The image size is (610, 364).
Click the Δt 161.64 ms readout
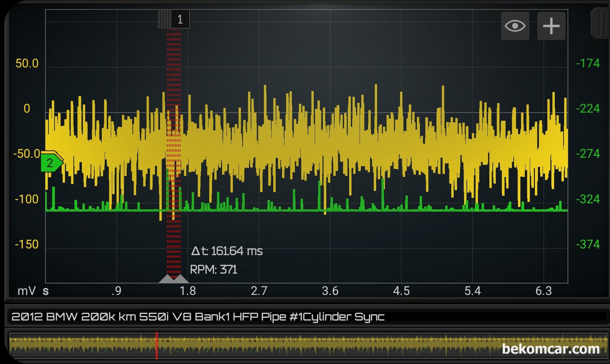click(x=227, y=251)
